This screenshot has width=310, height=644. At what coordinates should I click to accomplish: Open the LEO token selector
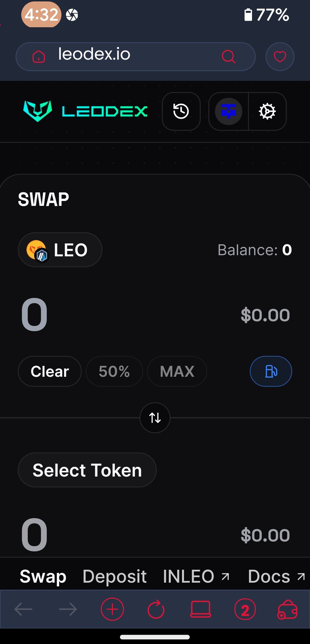(60, 250)
